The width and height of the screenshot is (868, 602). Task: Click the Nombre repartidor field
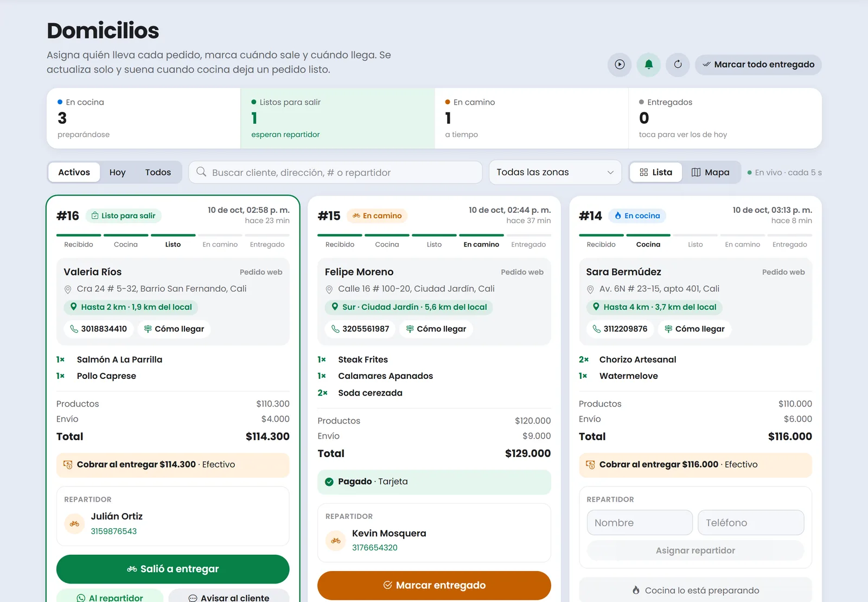click(640, 523)
